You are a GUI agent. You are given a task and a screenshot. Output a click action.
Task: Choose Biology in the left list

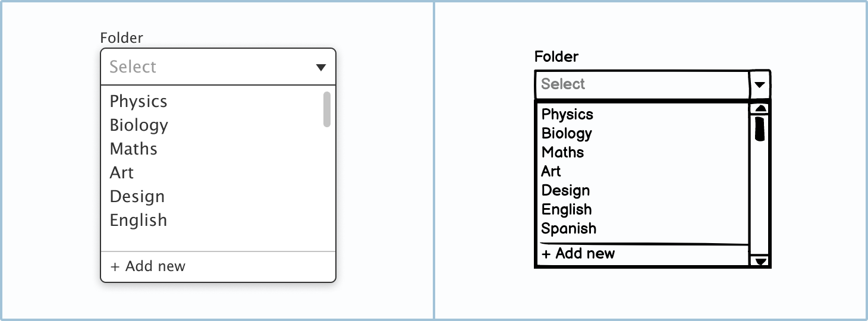pos(139,125)
